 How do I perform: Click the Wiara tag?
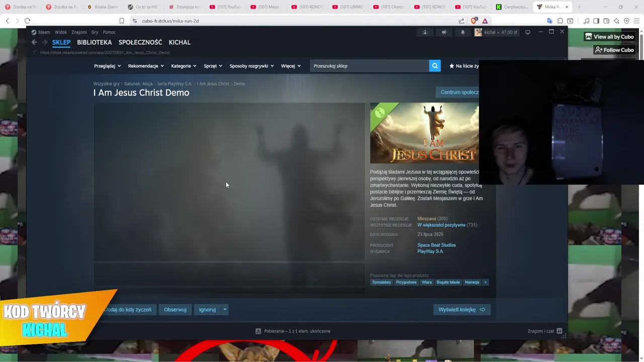pos(427,282)
